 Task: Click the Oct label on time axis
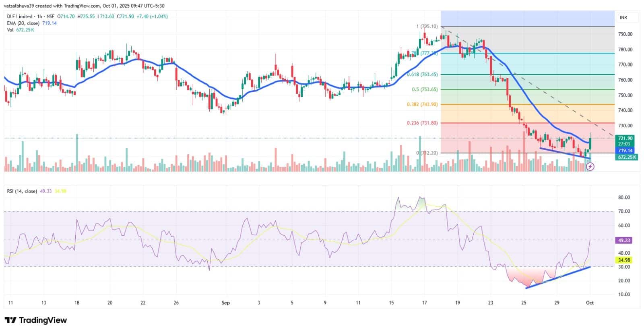pyautogui.click(x=590, y=303)
